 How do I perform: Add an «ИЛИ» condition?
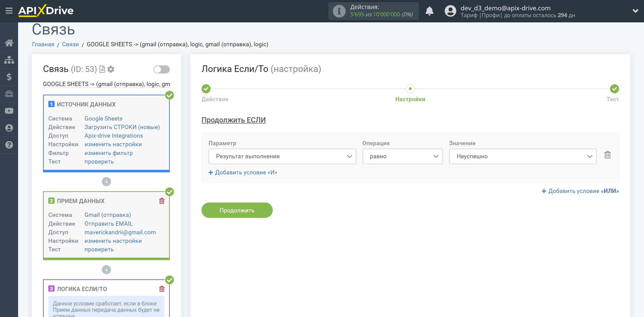pyautogui.click(x=580, y=191)
